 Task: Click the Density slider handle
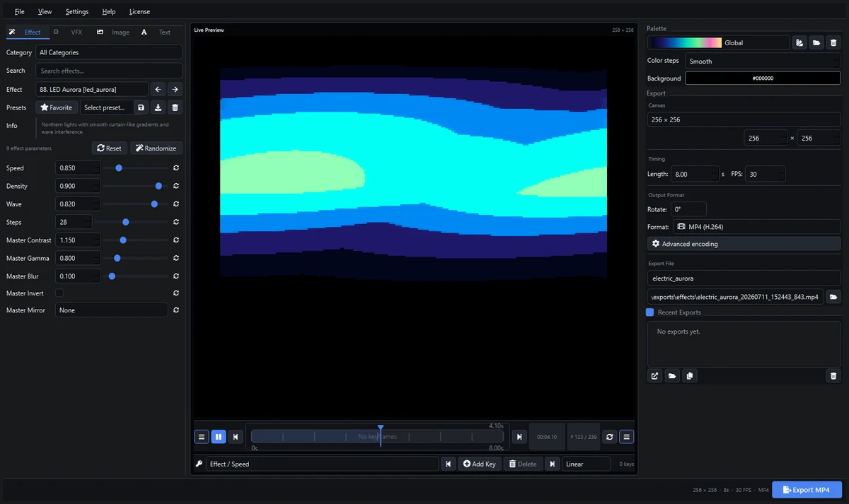tap(158, 186)
